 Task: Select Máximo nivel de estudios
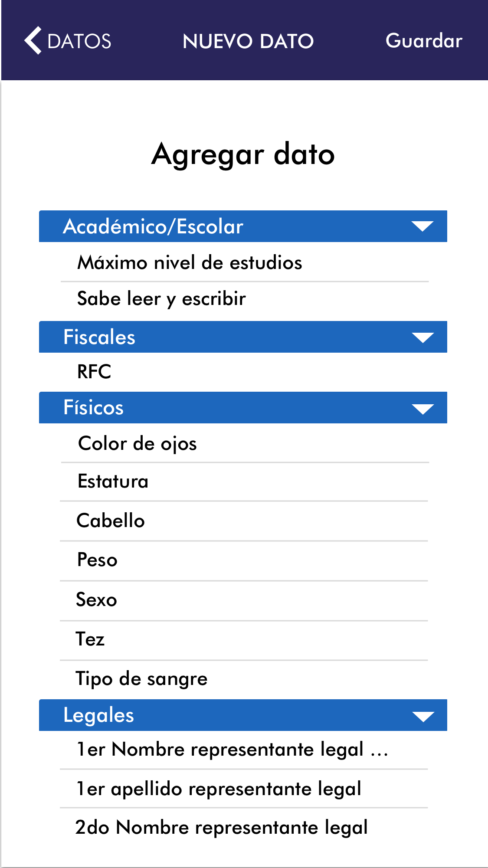tap(190, 263)
